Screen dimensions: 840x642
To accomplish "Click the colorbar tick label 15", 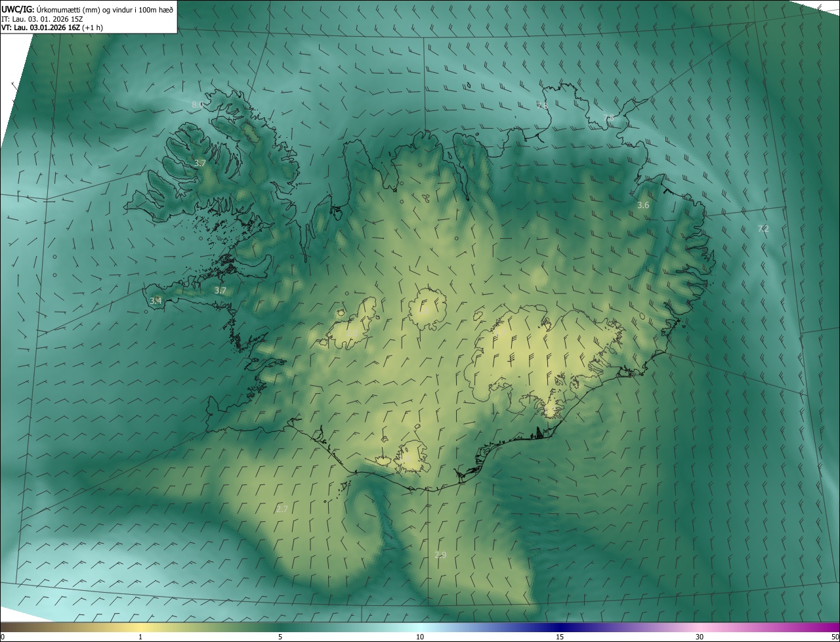I will [560, 637].
